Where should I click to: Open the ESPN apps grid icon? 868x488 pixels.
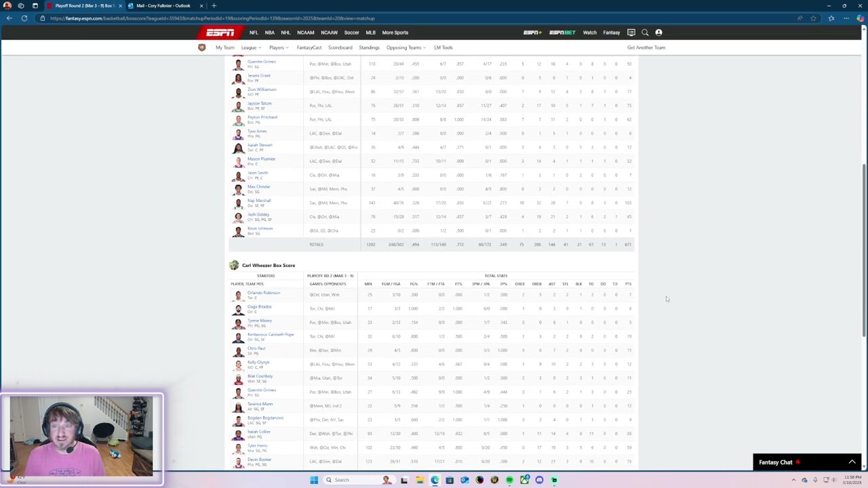(x=631, y=33)
